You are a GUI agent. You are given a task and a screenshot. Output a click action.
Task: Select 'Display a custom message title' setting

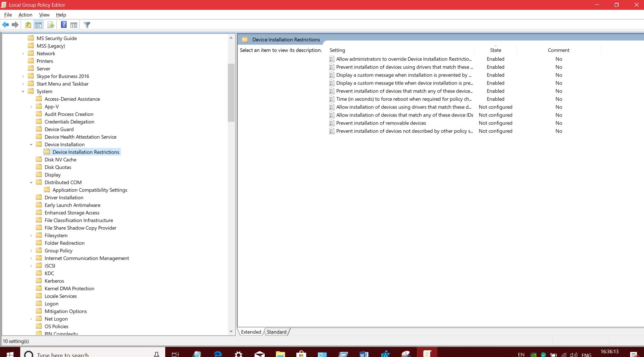(x=405, y=83)
